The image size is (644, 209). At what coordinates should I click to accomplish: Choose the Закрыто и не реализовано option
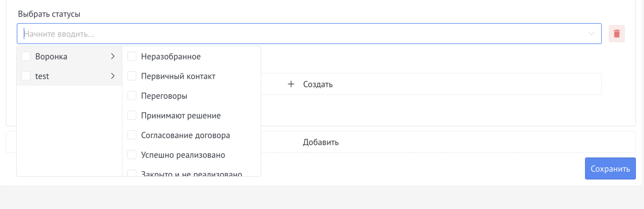point(191,174)
